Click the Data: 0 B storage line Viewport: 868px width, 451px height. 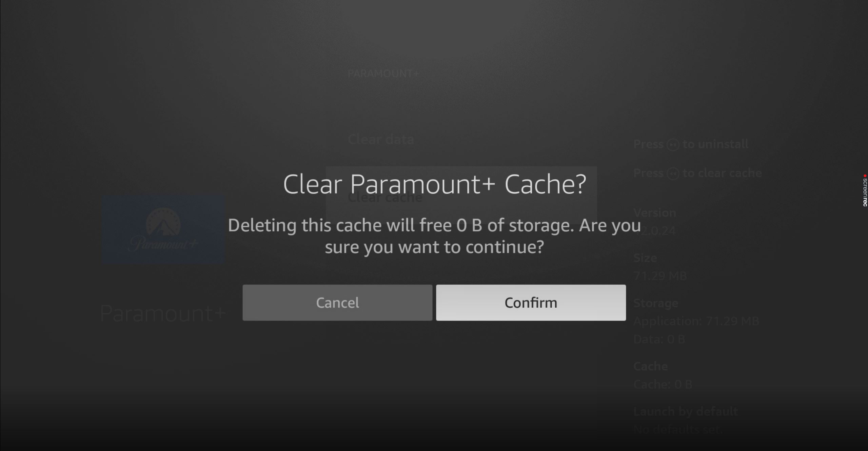[659, 339]
